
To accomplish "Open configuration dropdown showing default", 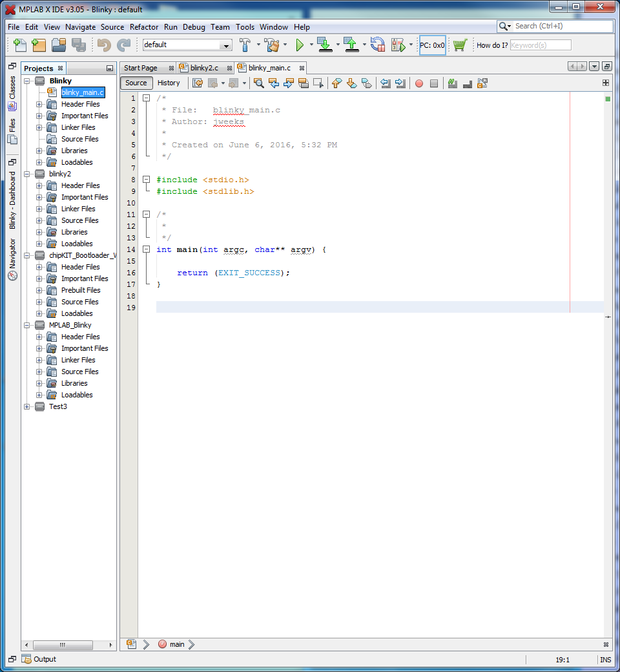I will 187,45.
